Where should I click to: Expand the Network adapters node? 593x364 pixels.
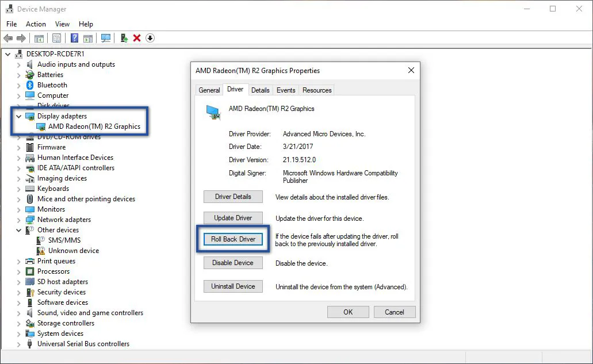tap(18, 220)
